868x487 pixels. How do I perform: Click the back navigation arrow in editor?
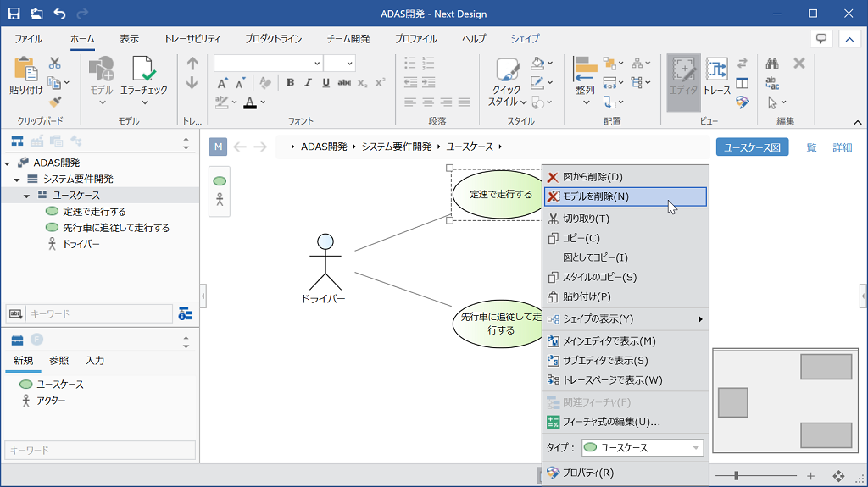(x=240, y=147)
